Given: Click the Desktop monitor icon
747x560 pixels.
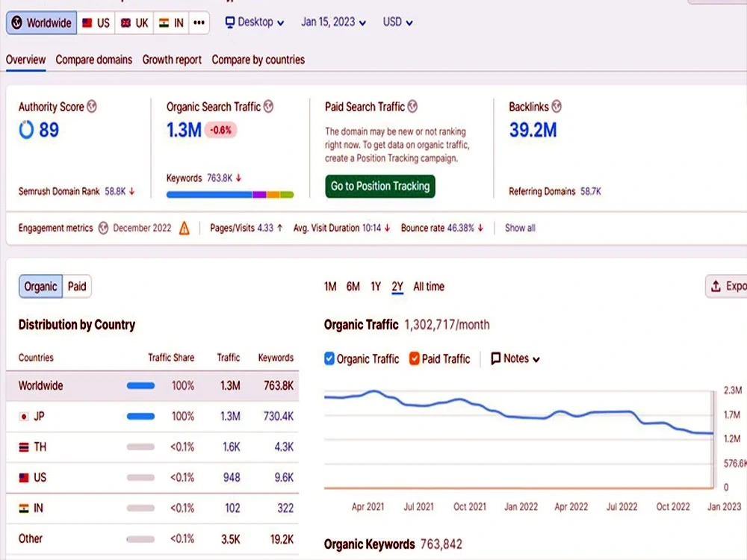Looking at the screenshot, I should [x=230, y=22].
